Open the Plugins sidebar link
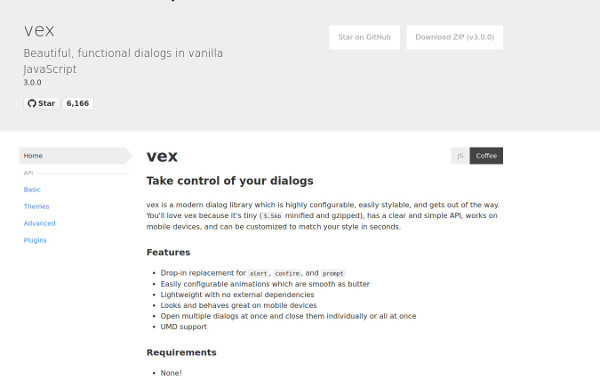Viewport: 600px width, 380px height. pyautogui.click(x=35, y=240)
